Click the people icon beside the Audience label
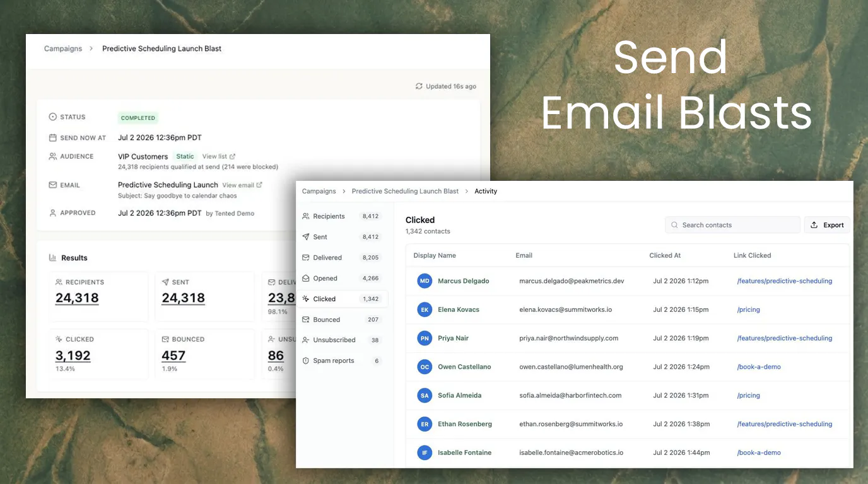Screen dimensions: 868x484 [53, 156]
